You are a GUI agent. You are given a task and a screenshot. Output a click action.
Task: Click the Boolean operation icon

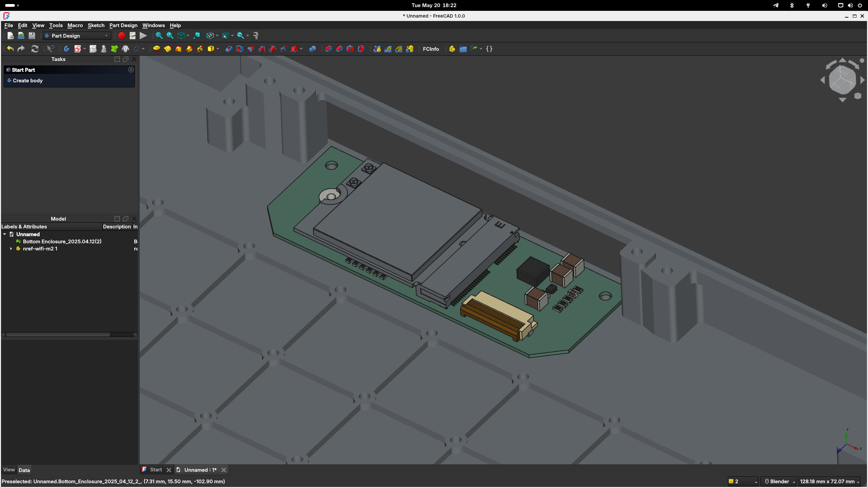312,49
